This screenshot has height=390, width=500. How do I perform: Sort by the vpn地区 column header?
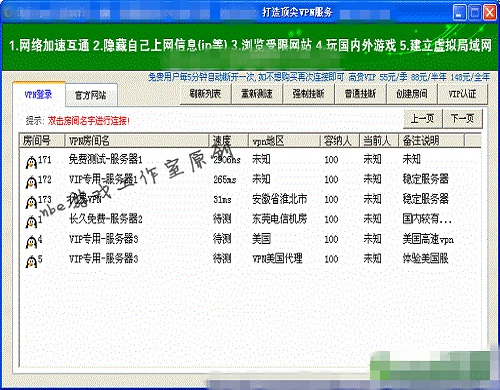(284, 140)
